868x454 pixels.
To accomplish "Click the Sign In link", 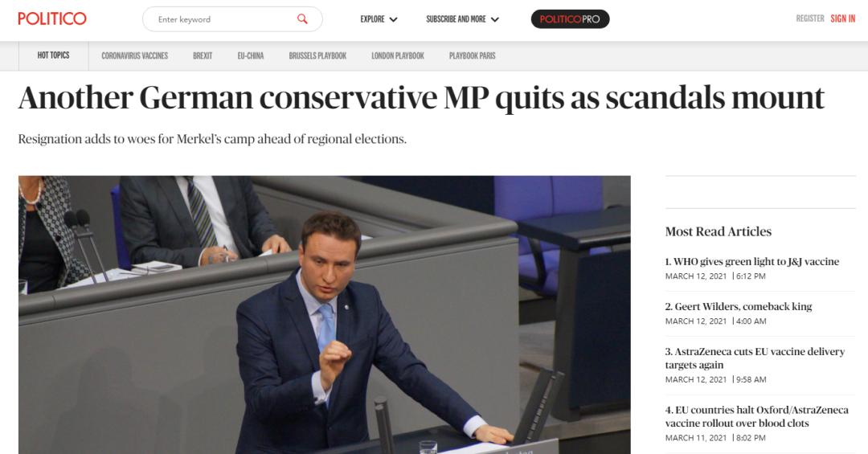I will [842, 18].
